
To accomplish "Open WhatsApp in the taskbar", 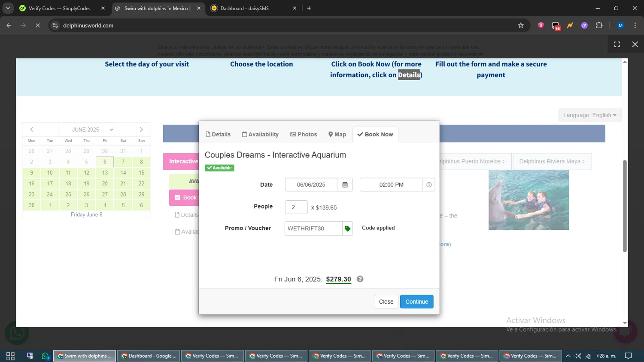I will 46,356.
